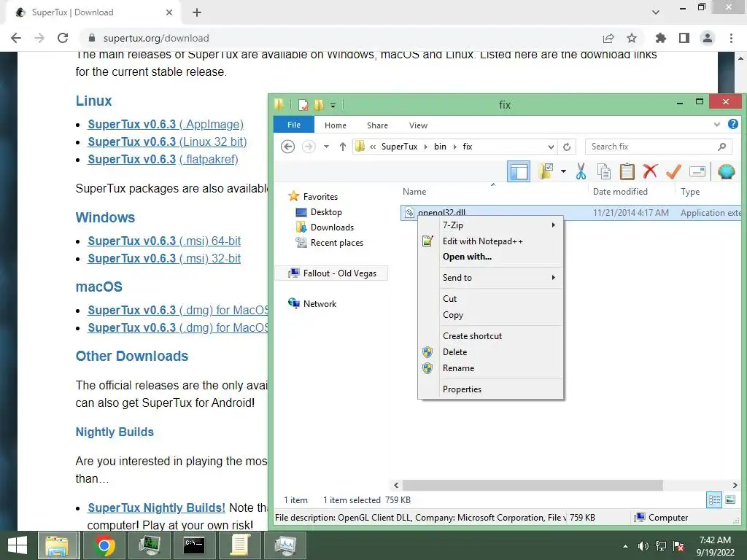
Task: Click Explorer horizontal scrollbar right arrow
Action: [735, 485]
